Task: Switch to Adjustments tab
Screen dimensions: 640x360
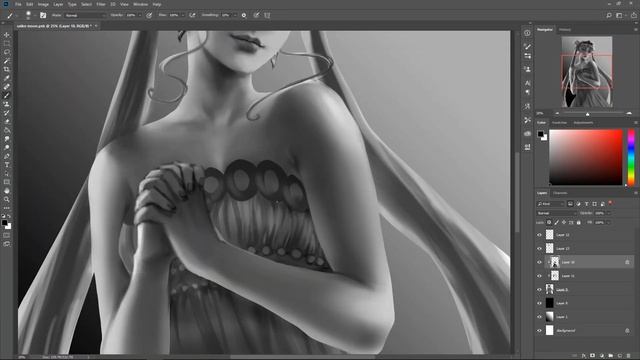Action: pyautogui.click(x=583, y=123)
